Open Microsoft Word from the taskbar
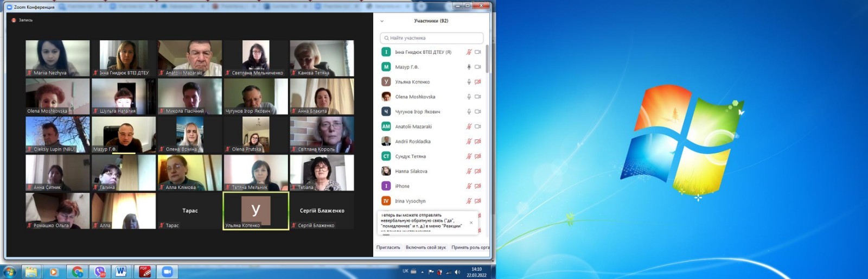The width and height of the screenshot is (868, 279). click(120, 271)
